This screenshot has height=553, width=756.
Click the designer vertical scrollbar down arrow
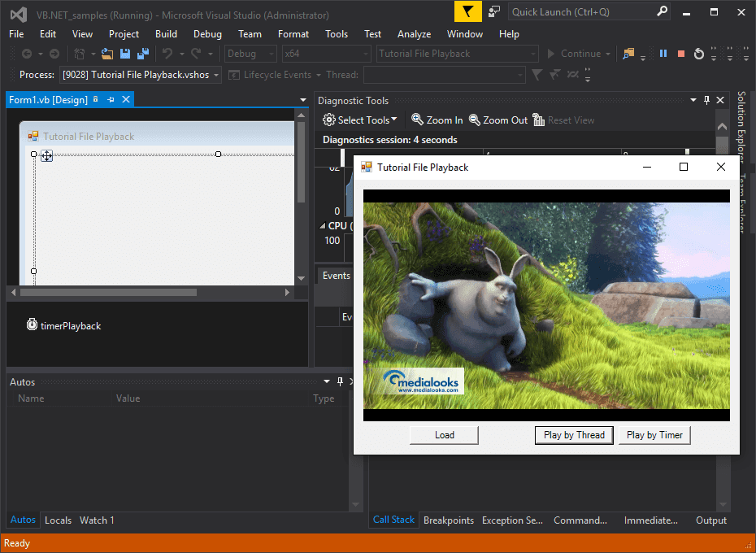coord(301,278)
